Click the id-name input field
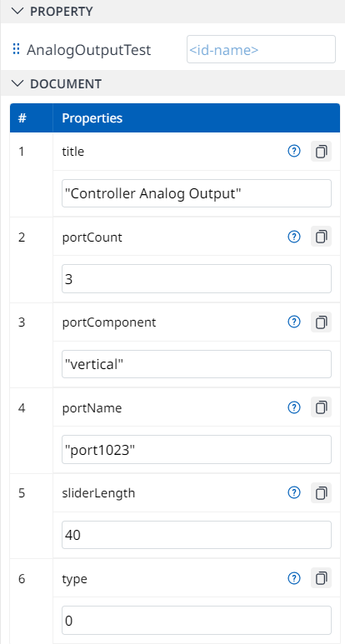The image size is (345, 644). 261,50
